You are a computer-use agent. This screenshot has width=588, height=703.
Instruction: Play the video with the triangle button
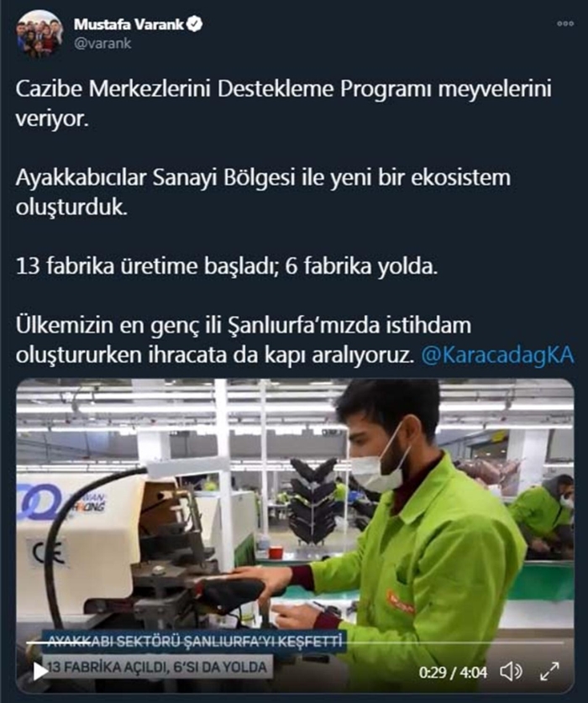point(40,671)
